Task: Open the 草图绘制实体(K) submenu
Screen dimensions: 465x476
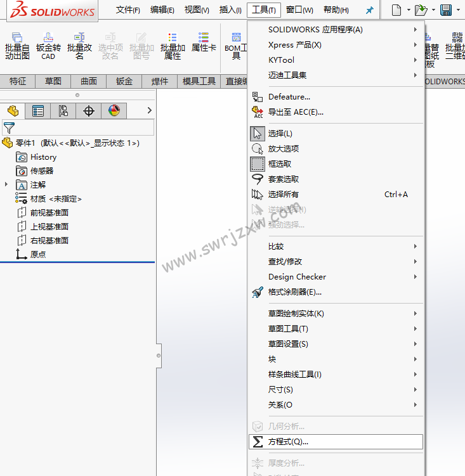Action: tap(336, 313)
